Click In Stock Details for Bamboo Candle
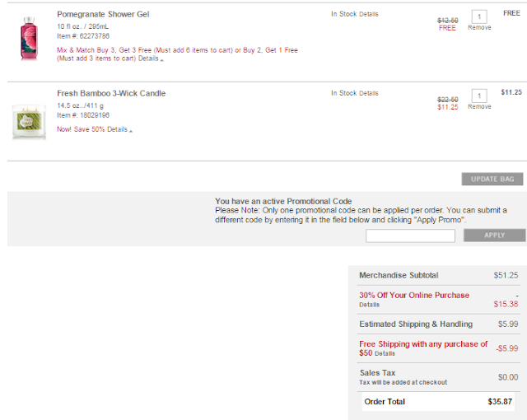Viewport: 527px width, 420px height. 368,93
